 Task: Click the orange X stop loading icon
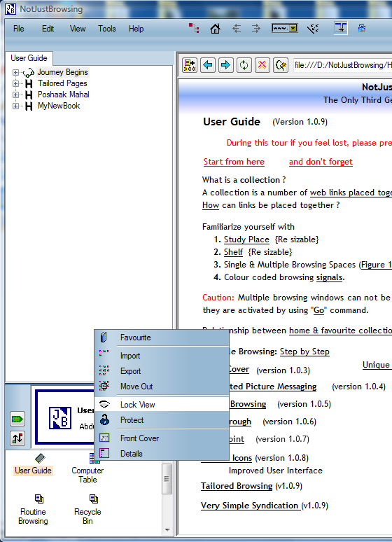pyautogui.click(x=262, y=65)
